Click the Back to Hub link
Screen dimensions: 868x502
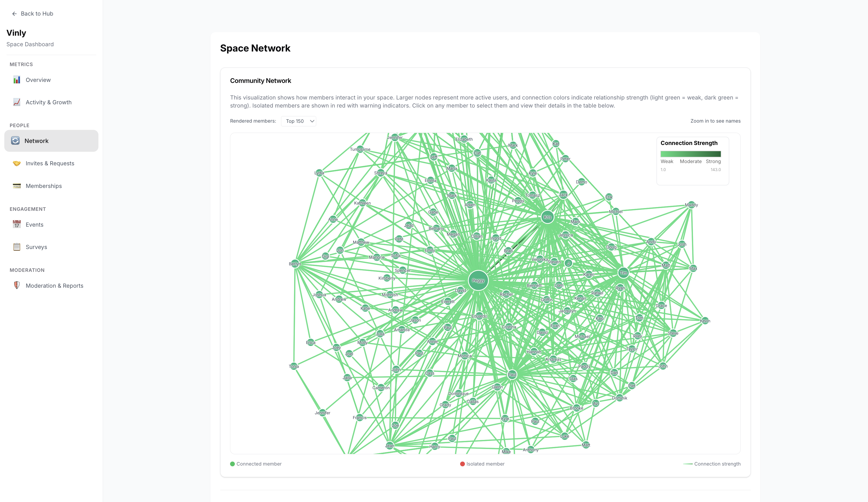tap(32, 14)
